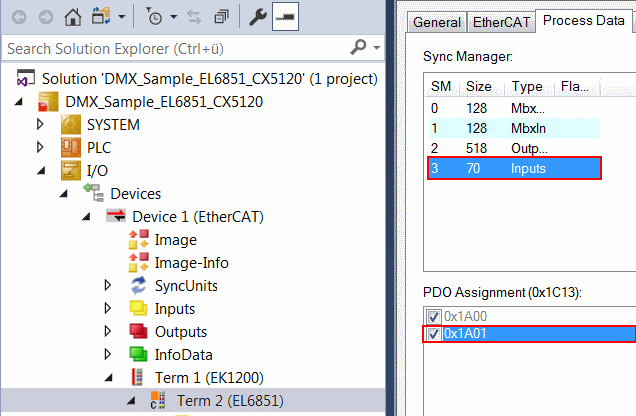Click the Term 2 (EL6851) icon
The height and width of the screenshot is (416, 636).
point(158,400)
